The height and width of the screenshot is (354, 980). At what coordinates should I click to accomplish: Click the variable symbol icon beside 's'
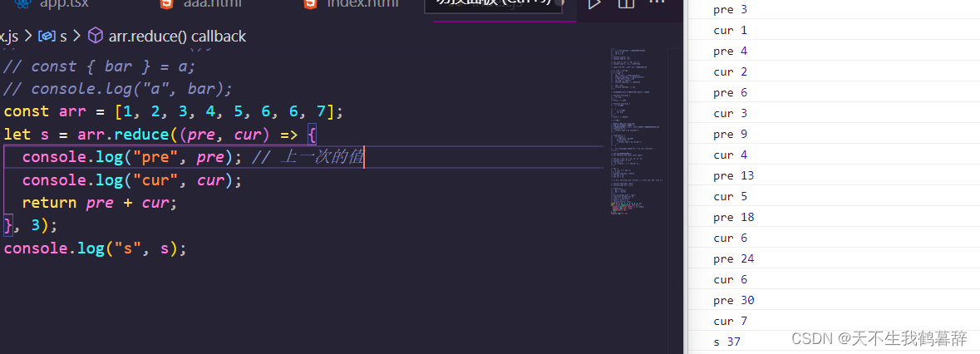coord(47,37)
